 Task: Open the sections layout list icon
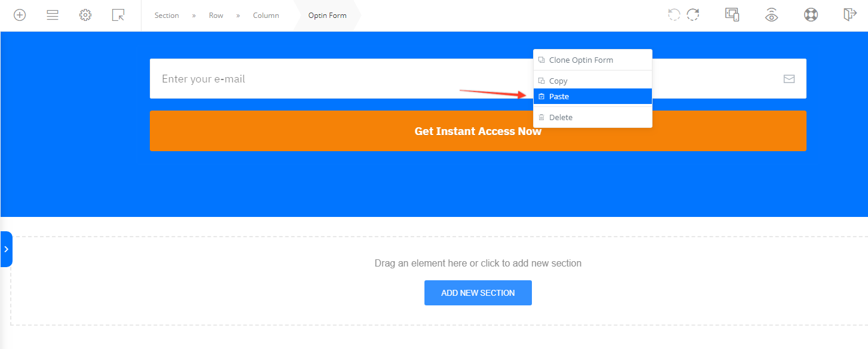pyautogui.click(x=53, y=15)
